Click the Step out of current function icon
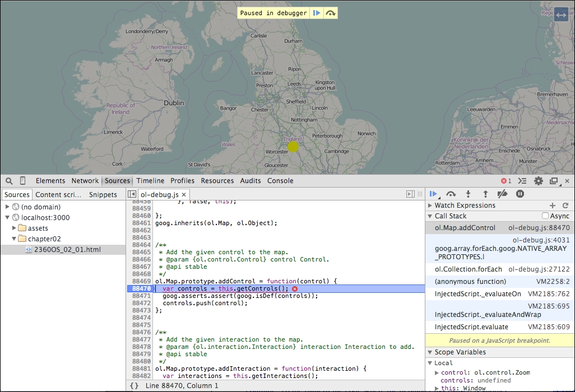575x392 pixels. click(485, 194)
